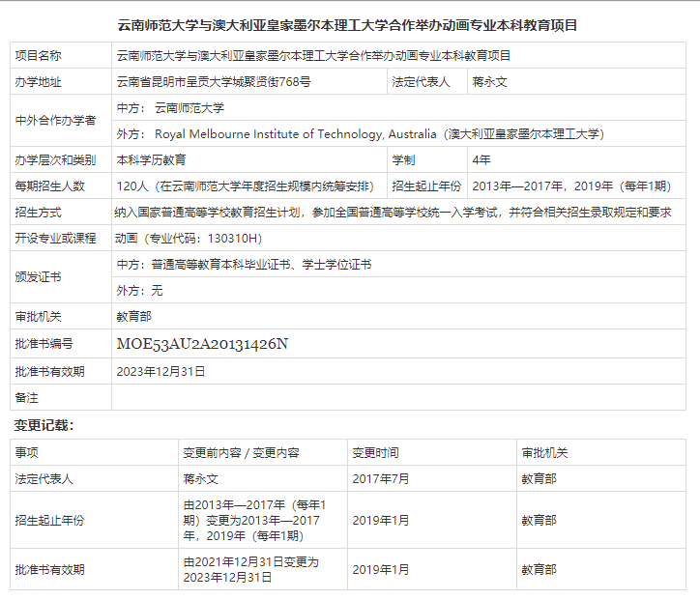Select 招生起止年份 in the change log
Image resolution: width=700 pixels, height=600 pixels.
(49, 520)
